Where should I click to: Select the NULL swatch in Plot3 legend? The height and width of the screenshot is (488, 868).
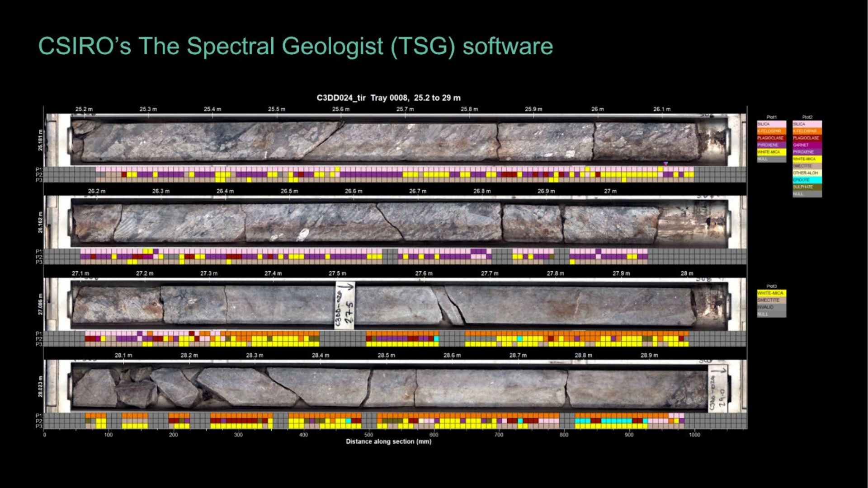771,314
